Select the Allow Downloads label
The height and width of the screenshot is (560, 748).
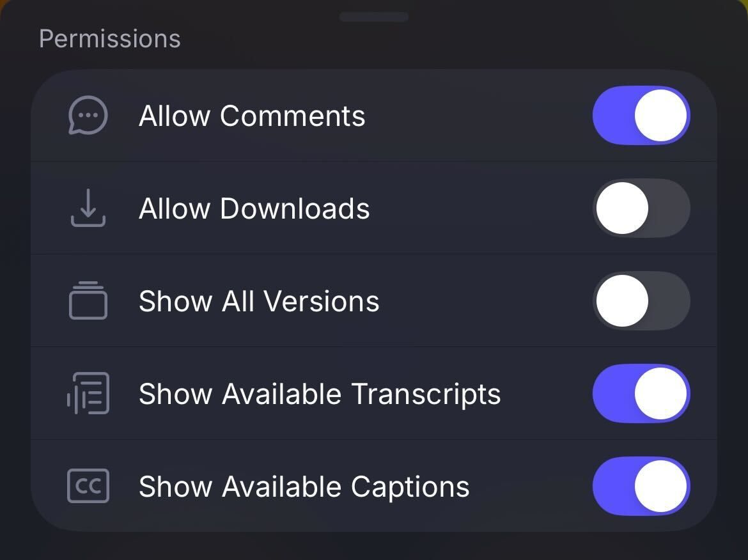[x=254, y=208]
